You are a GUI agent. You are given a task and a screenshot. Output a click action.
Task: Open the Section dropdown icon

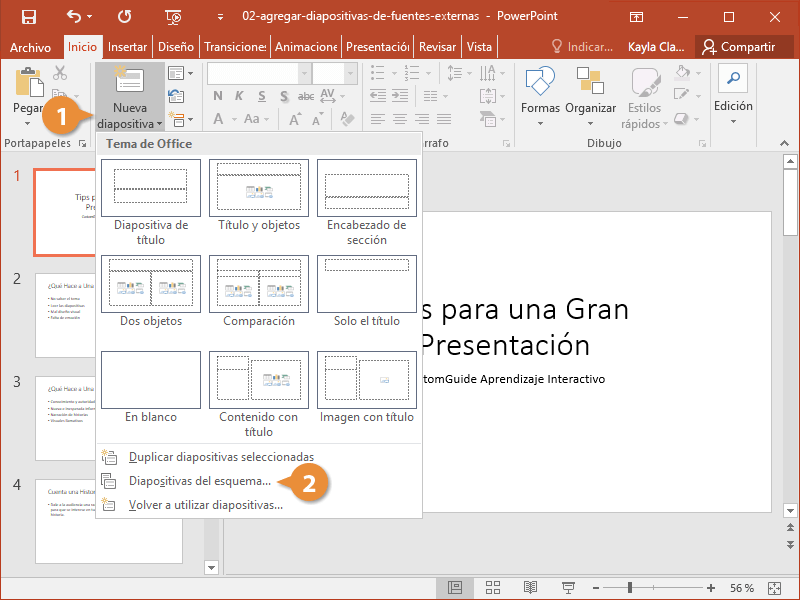[x=180, y=119]
